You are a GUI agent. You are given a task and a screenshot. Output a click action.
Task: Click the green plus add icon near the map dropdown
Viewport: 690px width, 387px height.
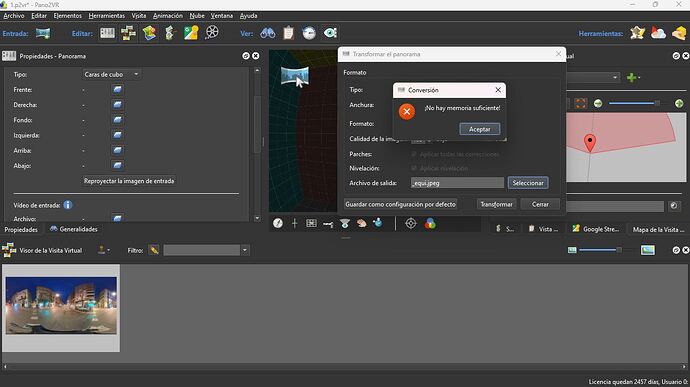click(632, 77)
